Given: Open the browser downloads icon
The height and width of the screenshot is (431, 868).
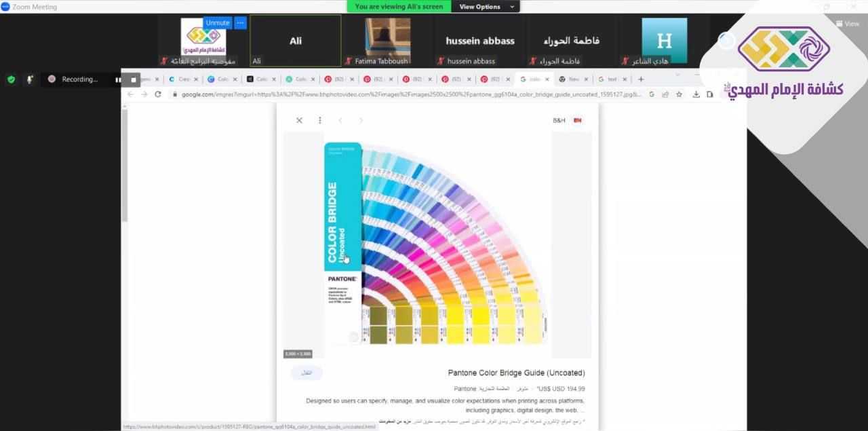Looking at the screenshot, I should tap(696, 94).
